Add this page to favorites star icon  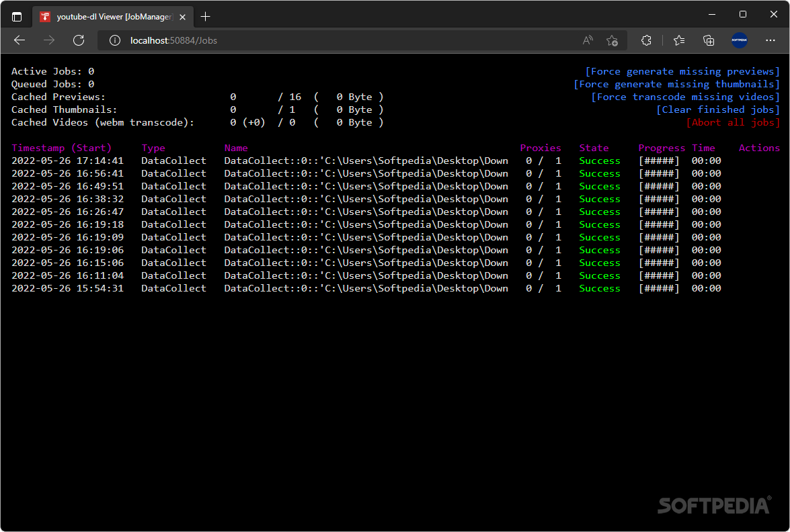(x=612, y=40)
